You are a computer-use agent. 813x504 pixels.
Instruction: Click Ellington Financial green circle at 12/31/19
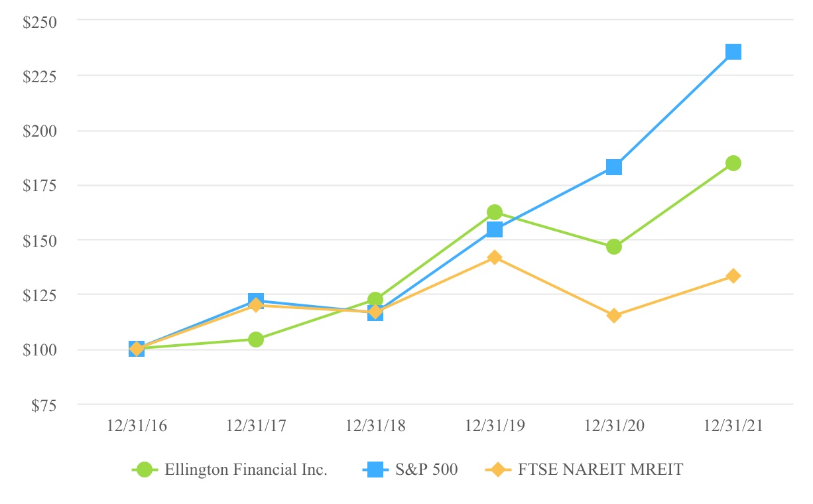click(495, 212)
